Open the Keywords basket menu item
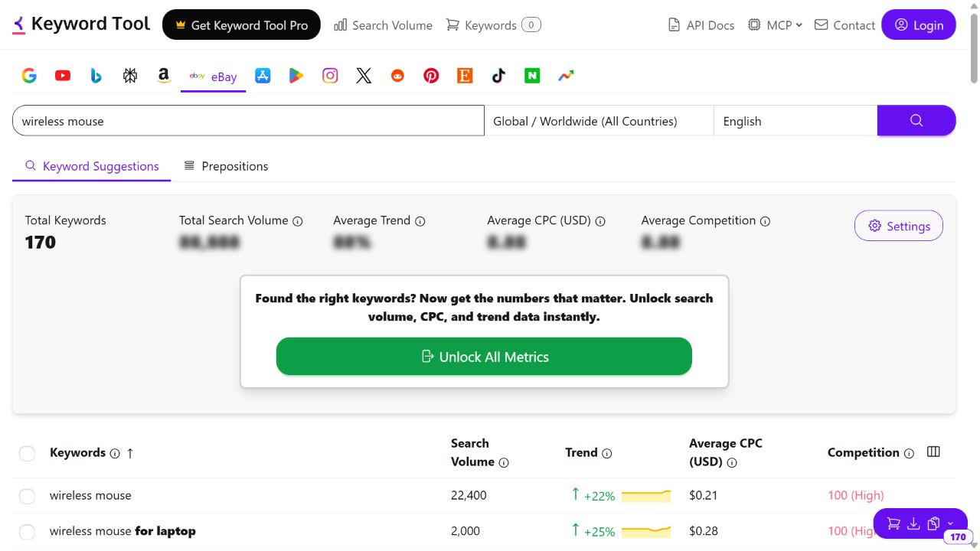 [x=493, y=25]
